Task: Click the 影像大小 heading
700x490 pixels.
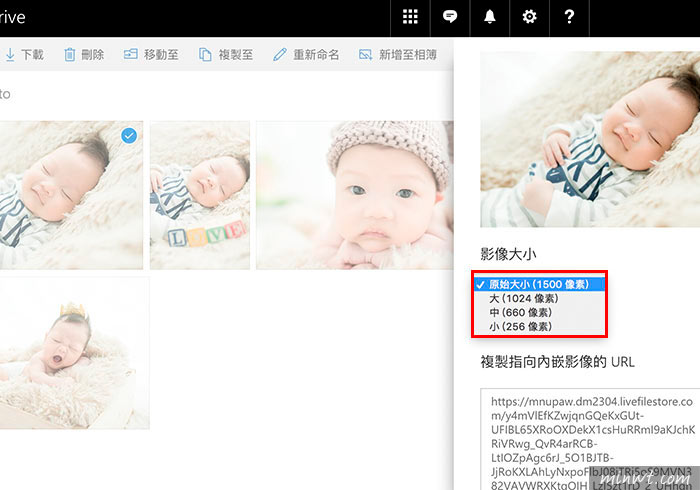Action: pyautogui.click(x=508, y=254)
